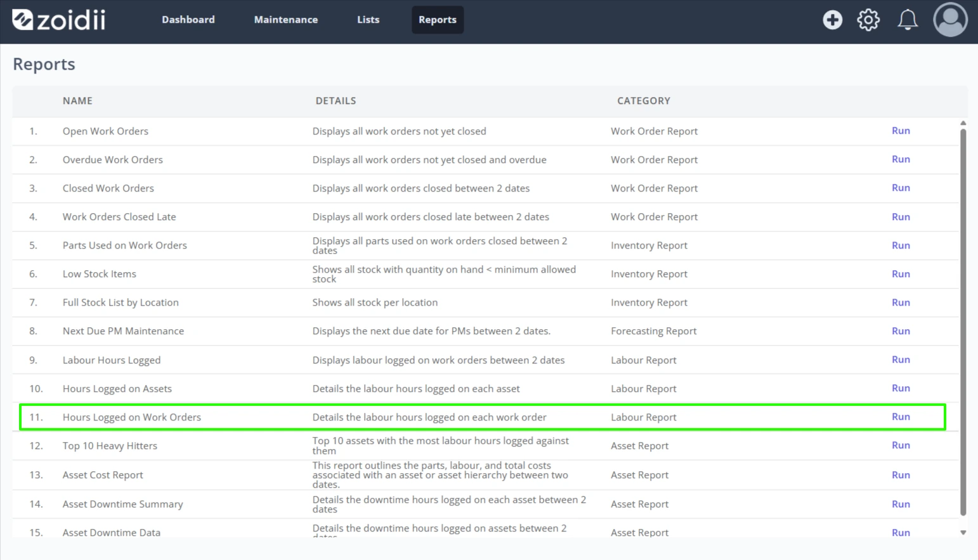This screenshot has height=560, width=978.
Task: Run the Open Work Orders report
Action: pos(901,131)
